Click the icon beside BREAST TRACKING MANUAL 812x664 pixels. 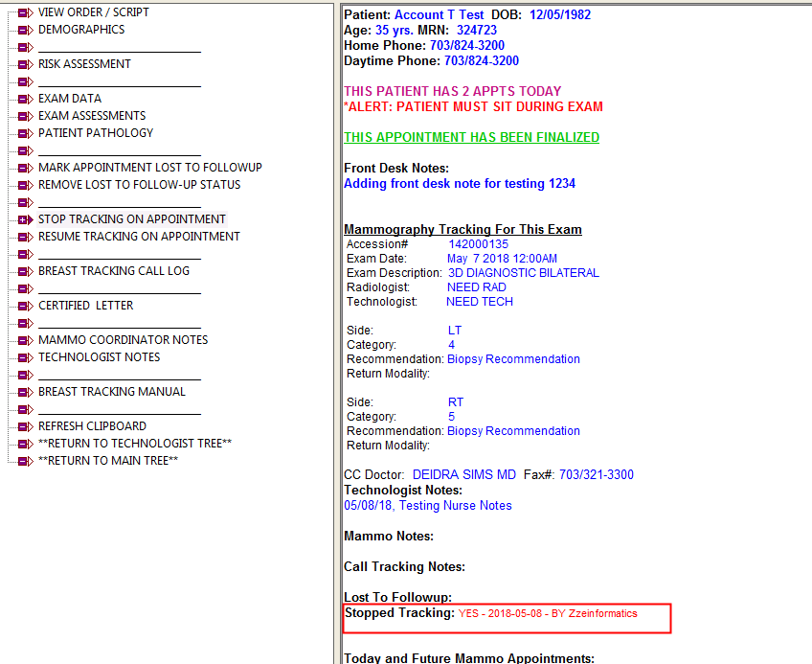click(x=25, y=392)
